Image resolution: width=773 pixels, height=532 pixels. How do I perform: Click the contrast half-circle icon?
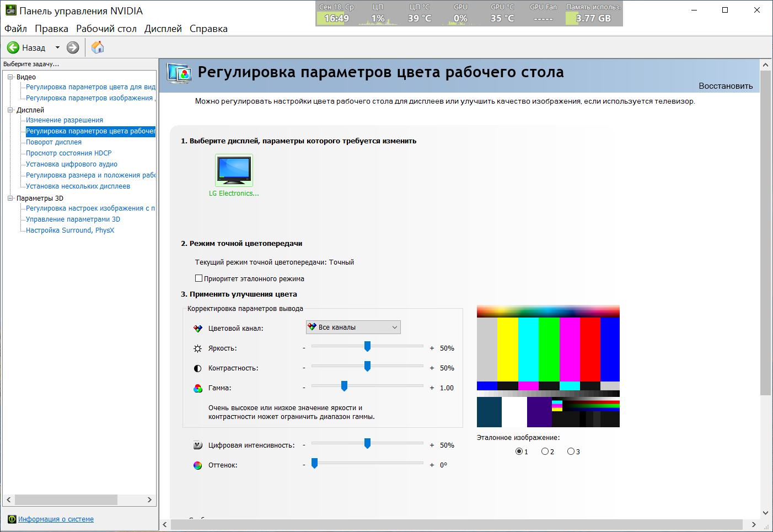coord(198,368)
